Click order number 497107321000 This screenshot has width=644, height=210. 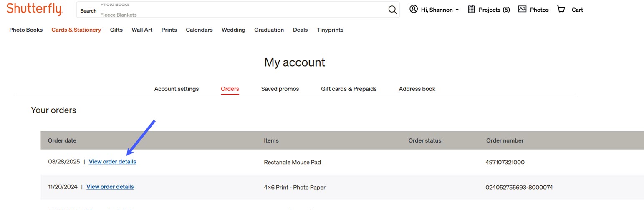pyautogui.click(x=505, y=162)
